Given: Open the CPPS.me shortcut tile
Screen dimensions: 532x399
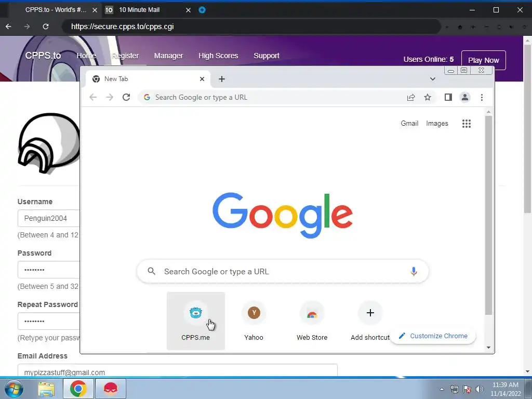Looking at the screenshot, I should [195, 321].
